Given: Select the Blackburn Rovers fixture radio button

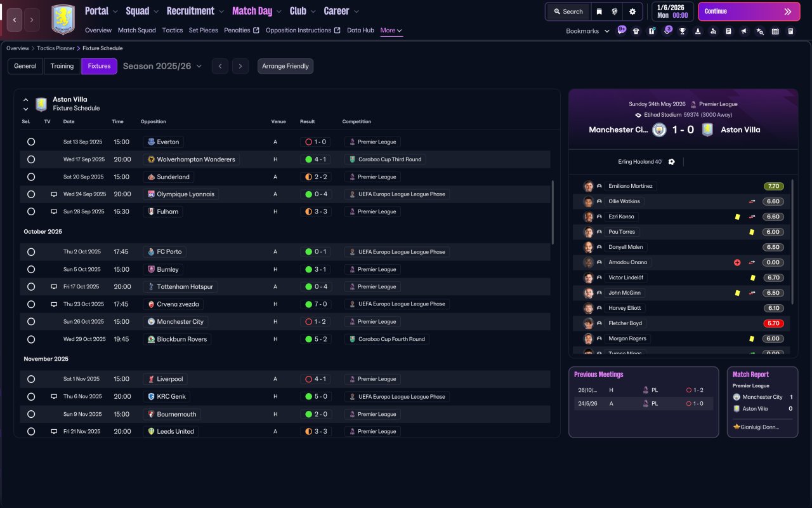Looking at the screenshot, I should (x=31, y=340).
